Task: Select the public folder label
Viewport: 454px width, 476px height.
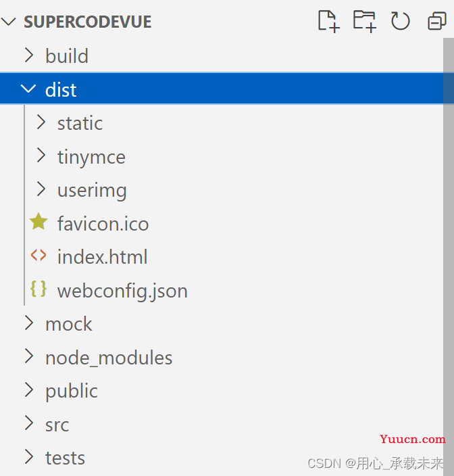Action: (x=72, y=391)
